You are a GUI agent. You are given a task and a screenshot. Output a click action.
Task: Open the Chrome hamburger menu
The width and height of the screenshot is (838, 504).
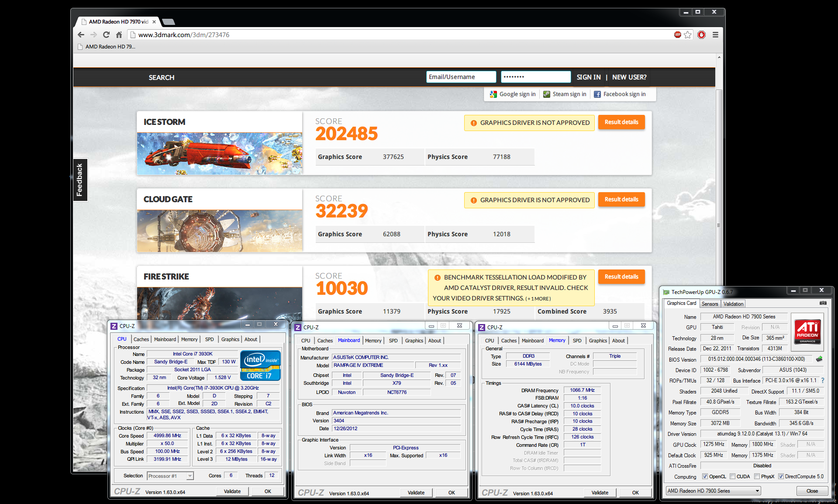click(x=715, y=35)
